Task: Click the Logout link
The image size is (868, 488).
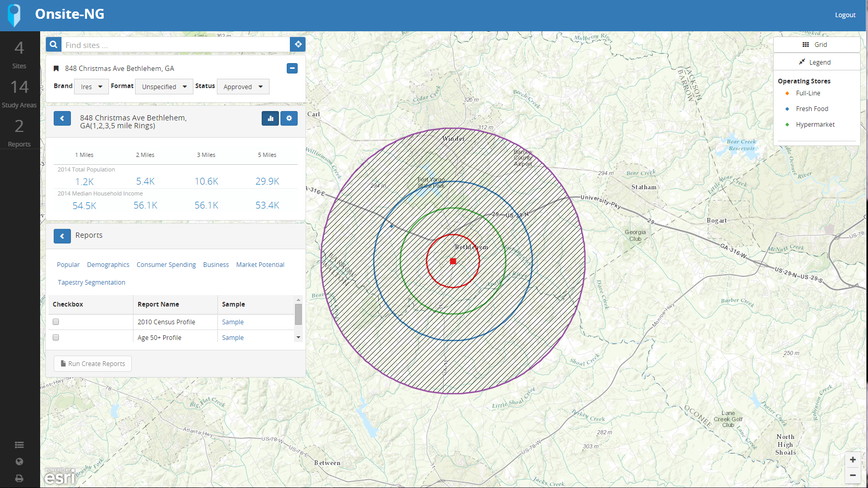Action: [845, 15]
